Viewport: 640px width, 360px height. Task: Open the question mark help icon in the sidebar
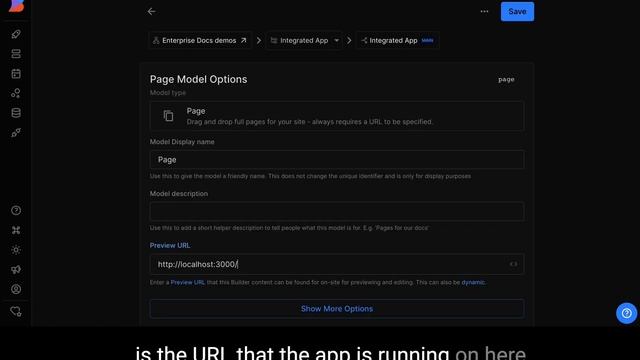[16, 210]
